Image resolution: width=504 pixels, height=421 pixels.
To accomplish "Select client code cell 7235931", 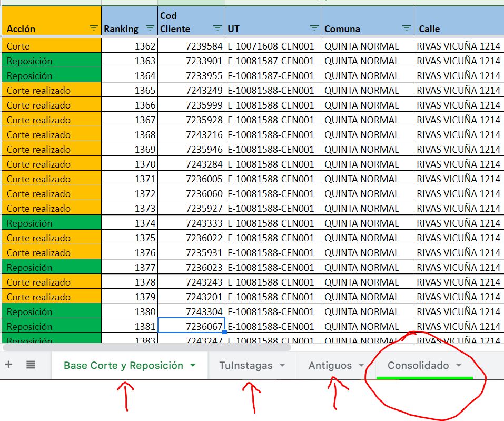I will pyautogui.click(x=191, y=253).
